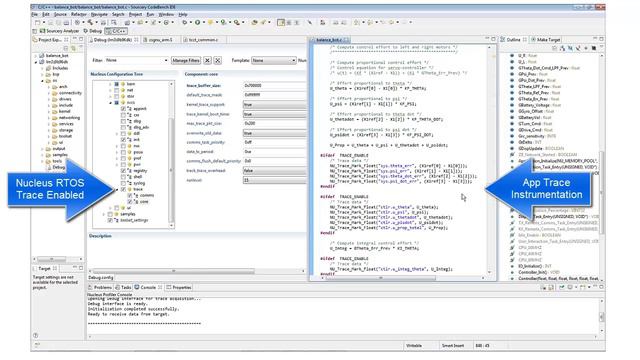Open overwrite_old_data value dropdown
640x360 pixels.
275,133
